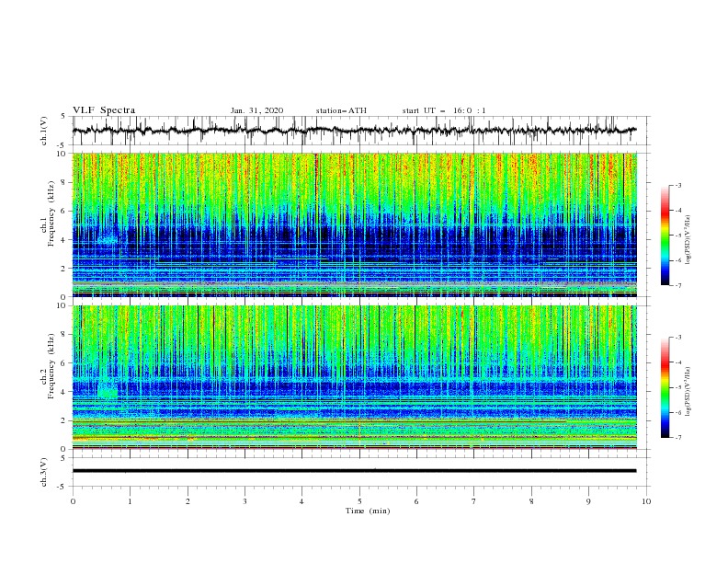Click the time axis tick label 2
Viewport: 728px width, 563px height.
pos(188,501)
